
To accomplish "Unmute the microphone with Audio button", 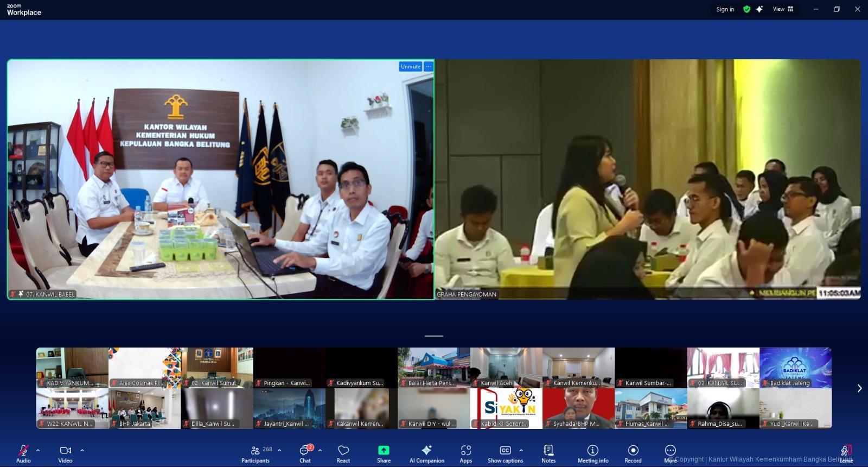I will [23, 454].
